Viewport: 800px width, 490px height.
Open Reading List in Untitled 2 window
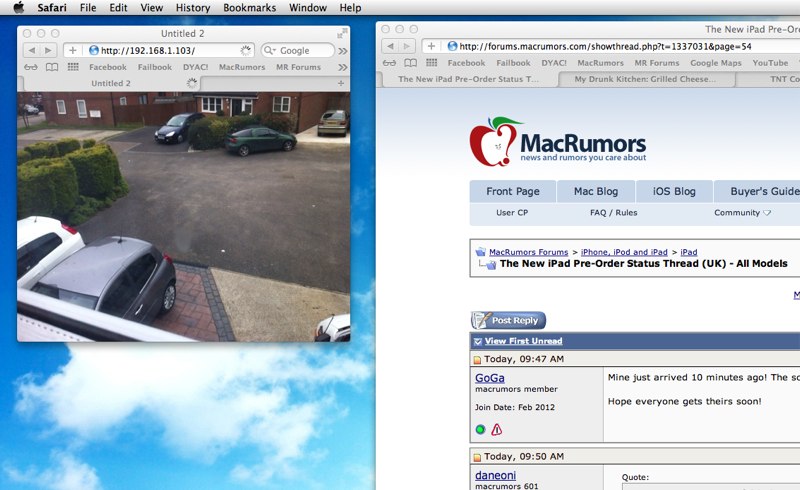tap(31, 67)
